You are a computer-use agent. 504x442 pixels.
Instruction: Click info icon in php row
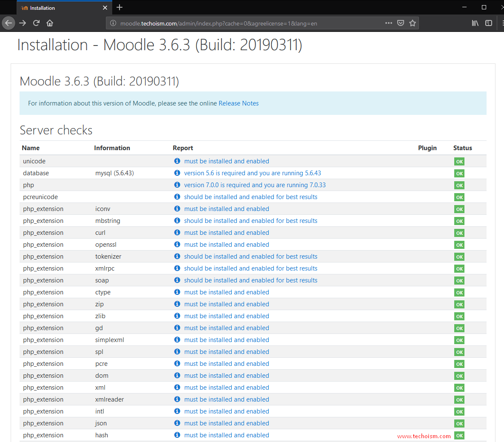pos(177,185)
